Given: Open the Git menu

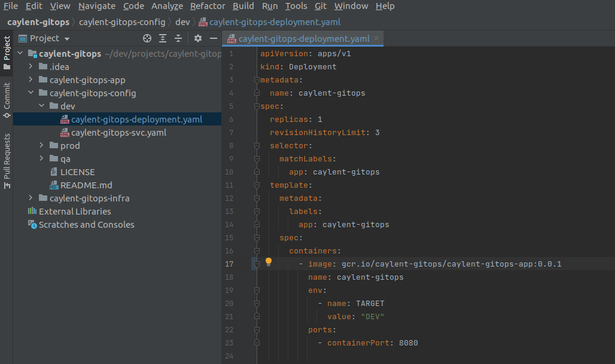Looking at the screenshot, I should 321,6.
